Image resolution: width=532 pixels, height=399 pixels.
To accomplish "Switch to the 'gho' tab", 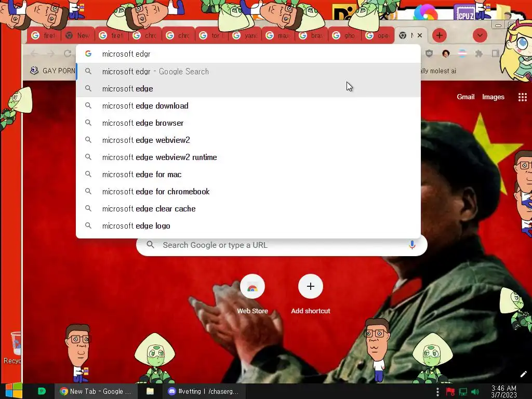I will pyautogui.click(x=345, y=35).
